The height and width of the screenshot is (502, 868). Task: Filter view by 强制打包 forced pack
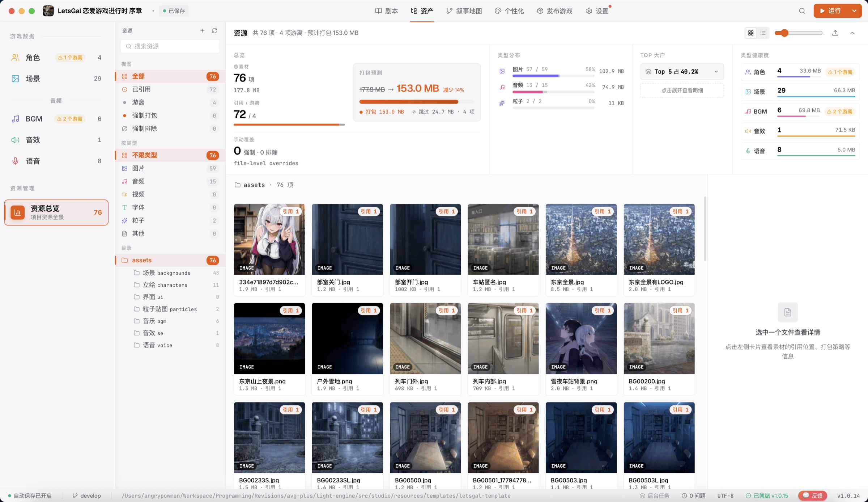click(170, 115)
